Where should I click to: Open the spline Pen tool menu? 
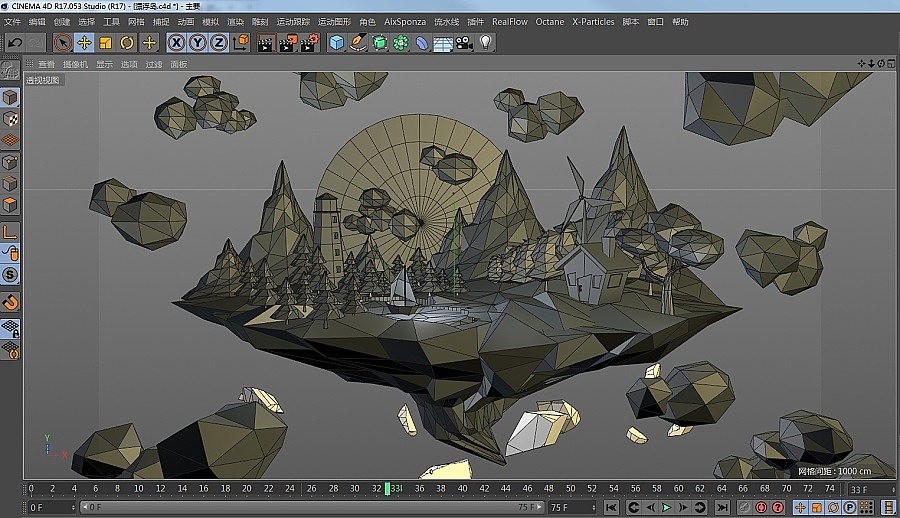358,42
